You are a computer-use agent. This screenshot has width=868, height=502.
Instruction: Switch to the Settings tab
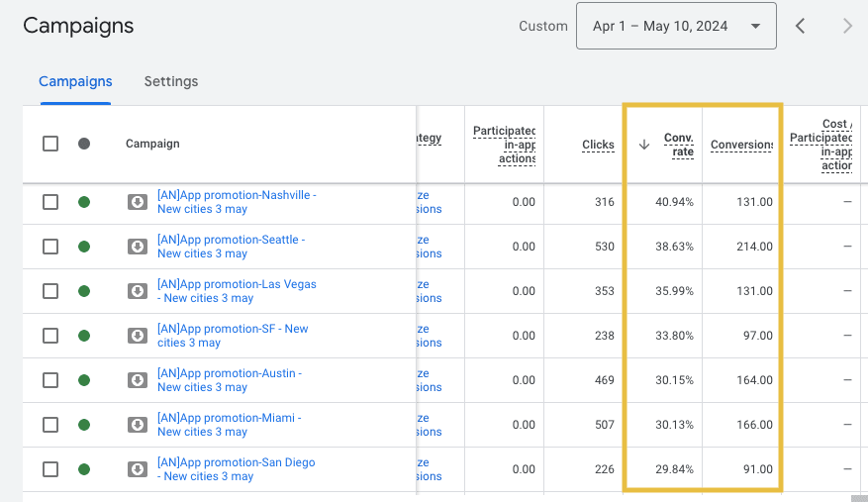pyautogui.click(x=171, y=81)
